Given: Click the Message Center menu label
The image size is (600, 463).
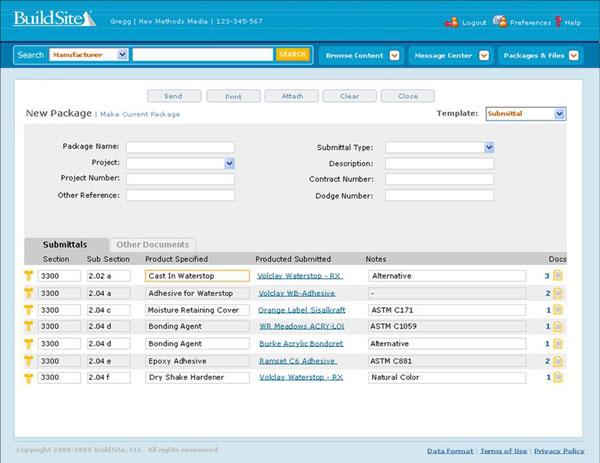Looking at the screenshot, I should click(x=443, y=55).
